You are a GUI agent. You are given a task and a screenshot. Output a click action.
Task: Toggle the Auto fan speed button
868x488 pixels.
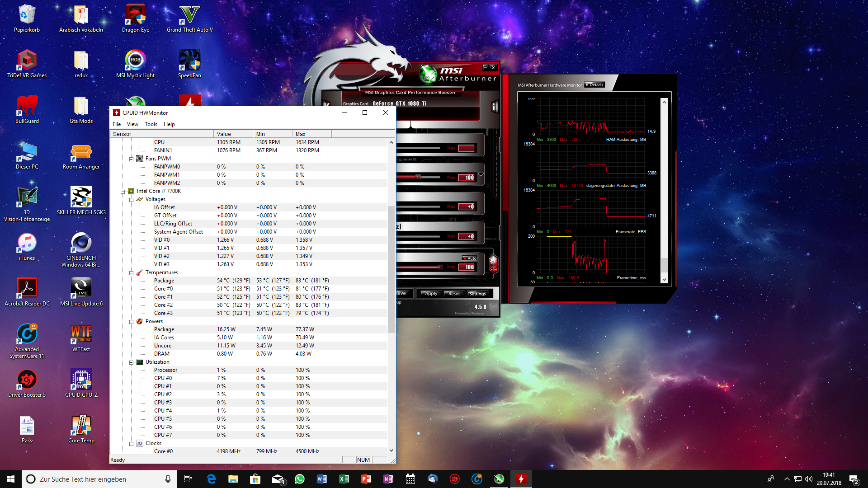pos(469,258)
